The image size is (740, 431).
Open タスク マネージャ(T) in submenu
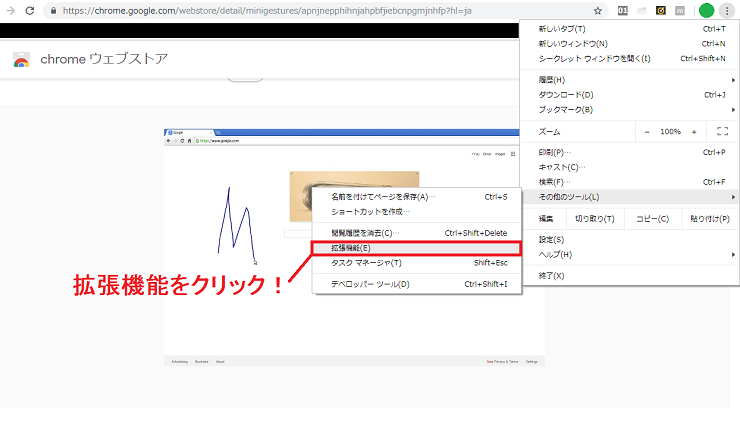(417, 262)
